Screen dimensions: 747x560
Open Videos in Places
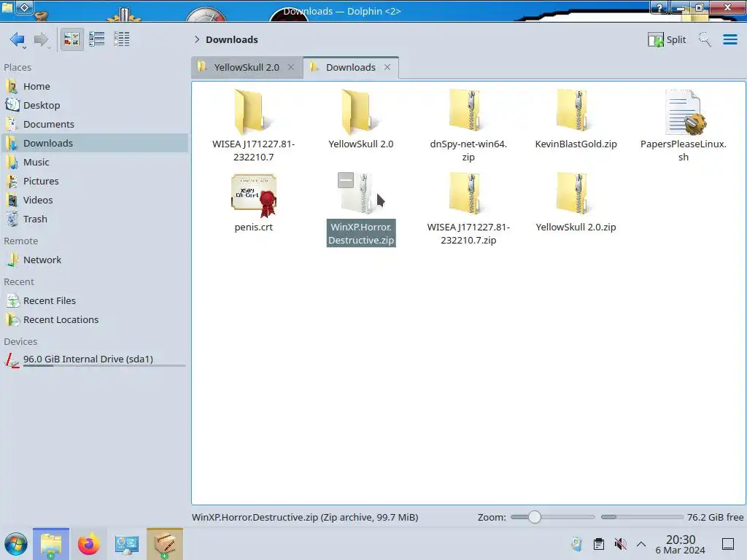click(x=94, y=200)
